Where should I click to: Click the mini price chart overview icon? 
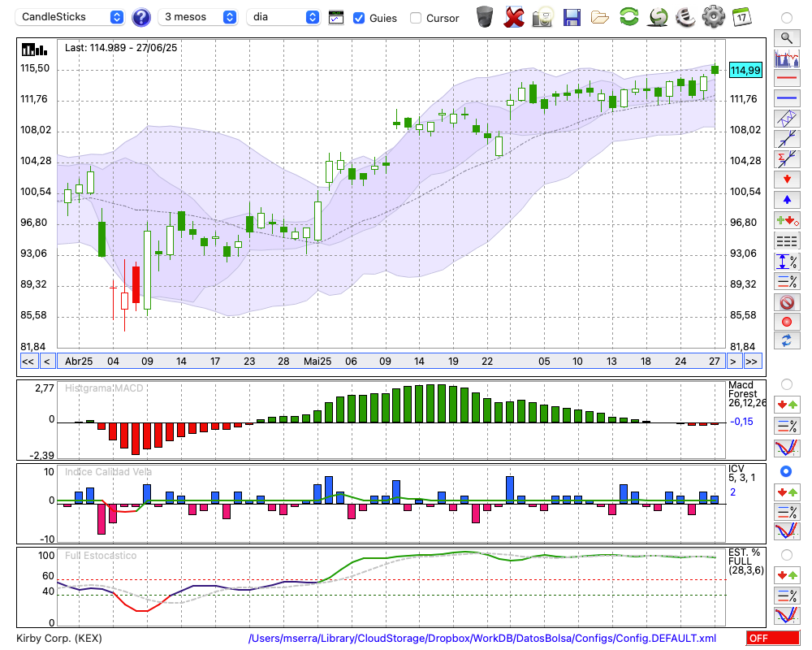point(787,58)
